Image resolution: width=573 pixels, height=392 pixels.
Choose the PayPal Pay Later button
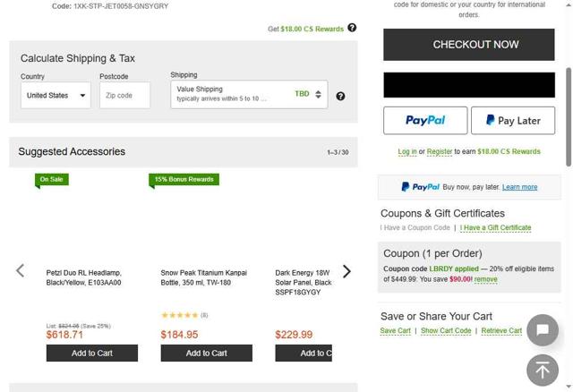tap(513, 121)
